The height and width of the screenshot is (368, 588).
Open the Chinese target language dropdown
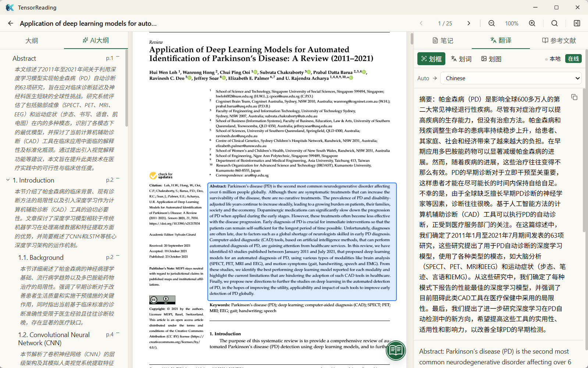click(511, 78)
